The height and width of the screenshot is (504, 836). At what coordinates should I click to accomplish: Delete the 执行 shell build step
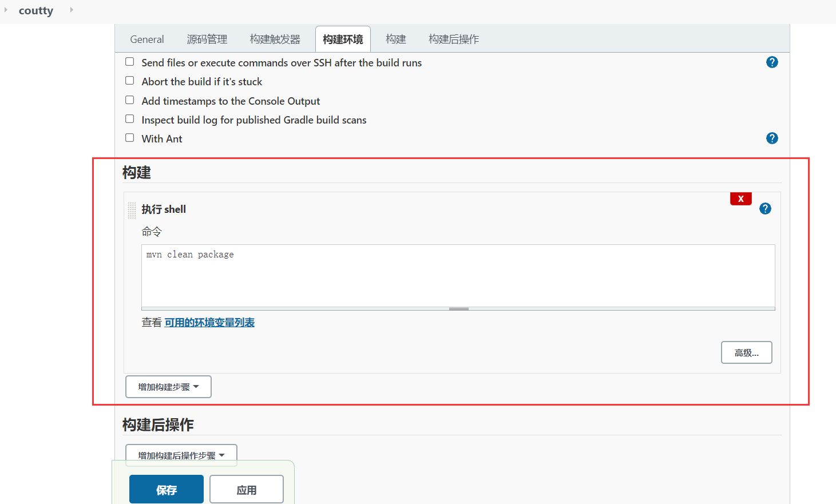740,198
